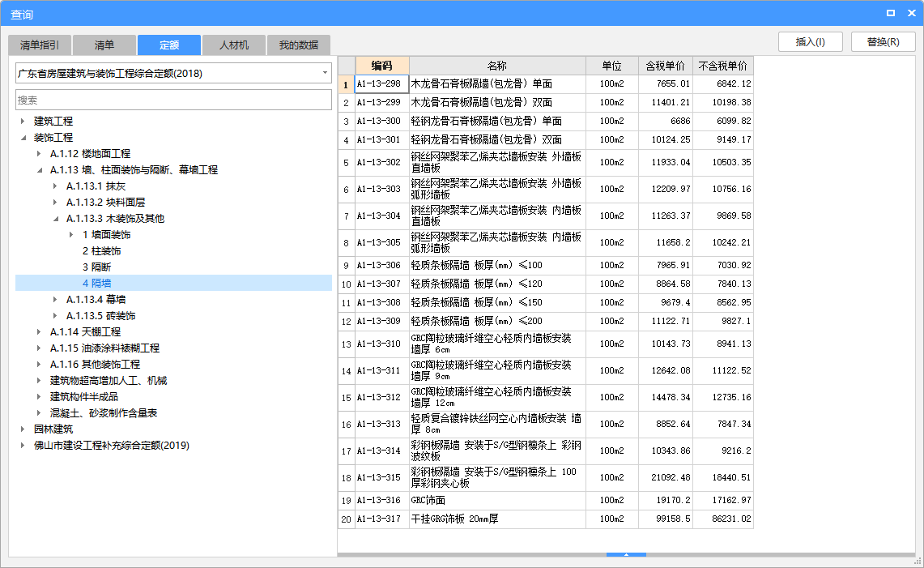Maximize the 查询 dialog window
This screenshot has height=568, width=924.
pyautogui.click(x=891, y=13)
